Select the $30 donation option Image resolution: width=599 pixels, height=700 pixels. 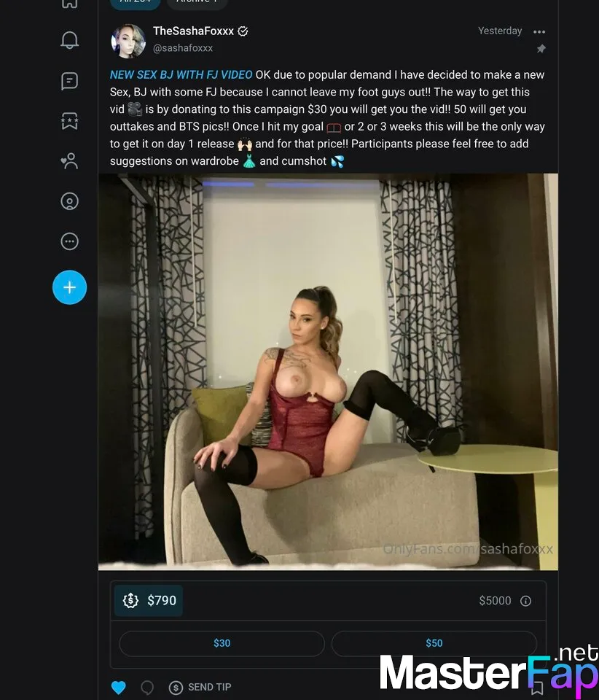pyautogui.click(x=222, y=643)
